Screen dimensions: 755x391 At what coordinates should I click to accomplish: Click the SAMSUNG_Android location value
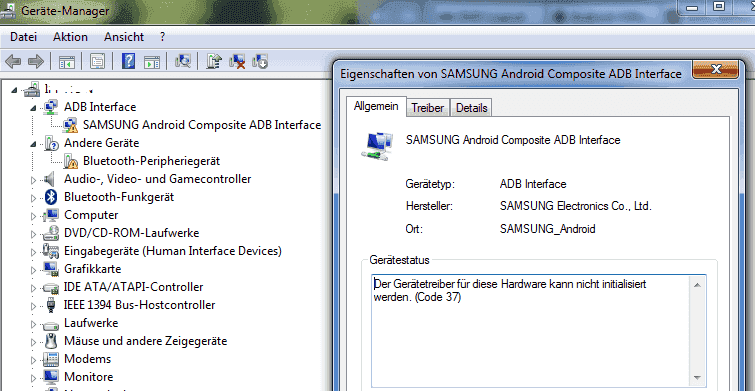coord(547,229)
